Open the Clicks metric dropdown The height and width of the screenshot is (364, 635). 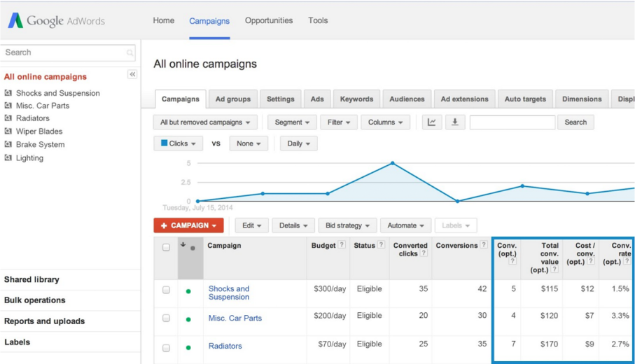(179, 143)
